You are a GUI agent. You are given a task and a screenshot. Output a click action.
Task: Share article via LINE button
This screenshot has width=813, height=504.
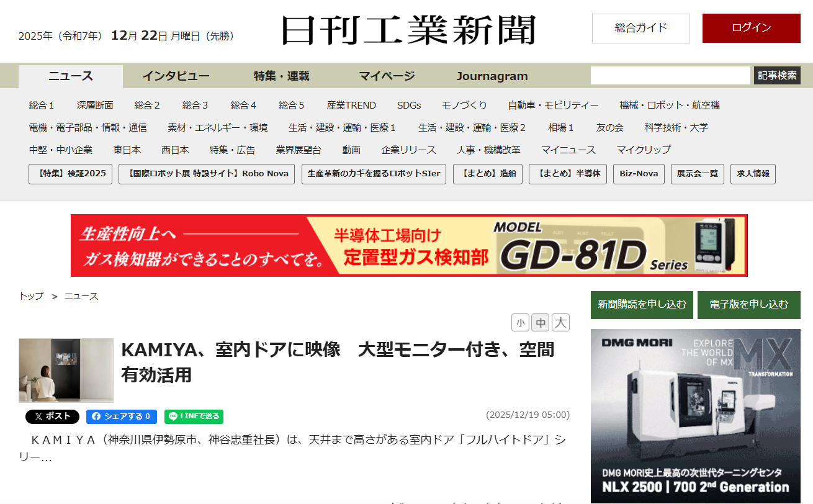point(194,416)
